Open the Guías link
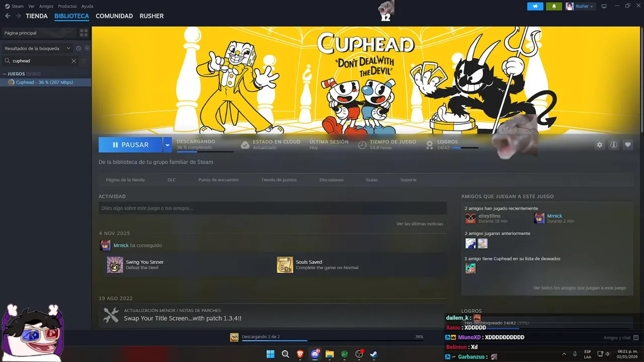This screenshot has width=644, height=362. click(x=372, y=180)
